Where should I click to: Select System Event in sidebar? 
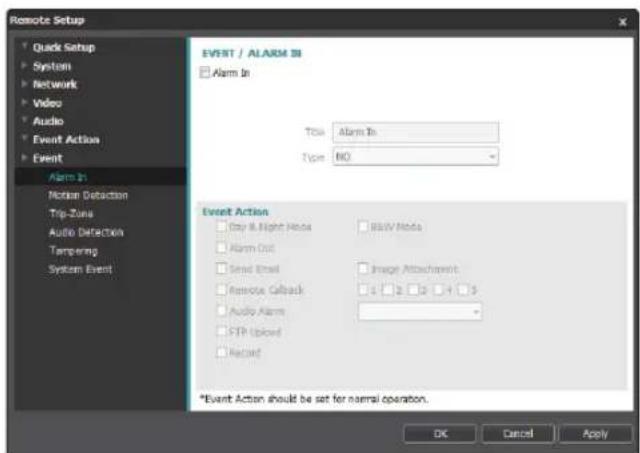(80, 269)
